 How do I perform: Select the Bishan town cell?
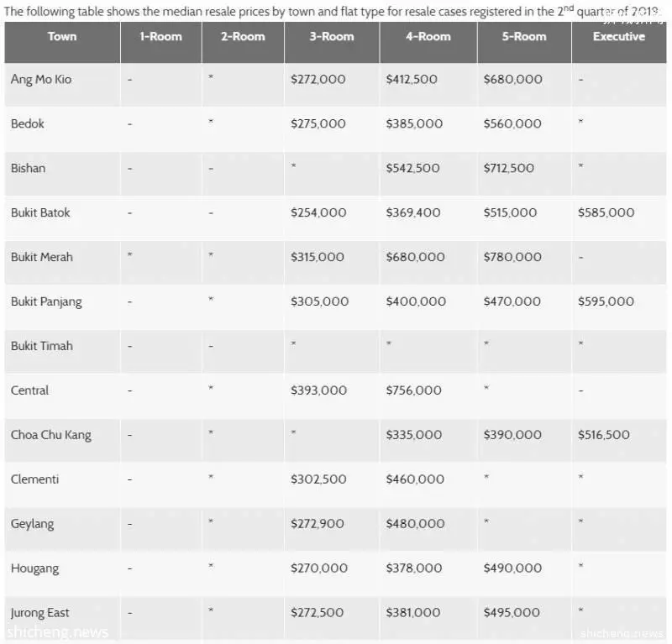pos(62,174)
